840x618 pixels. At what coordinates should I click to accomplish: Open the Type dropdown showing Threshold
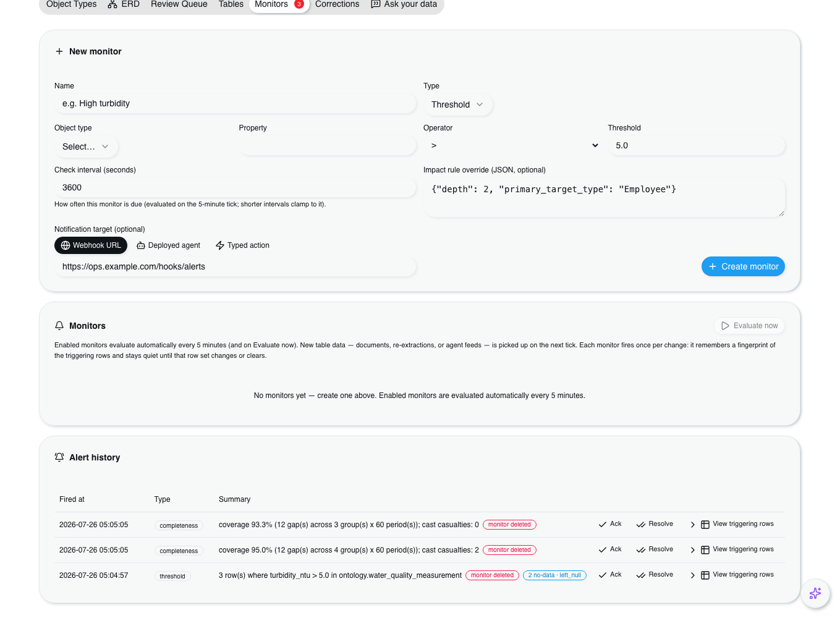[x=458, y=105]
